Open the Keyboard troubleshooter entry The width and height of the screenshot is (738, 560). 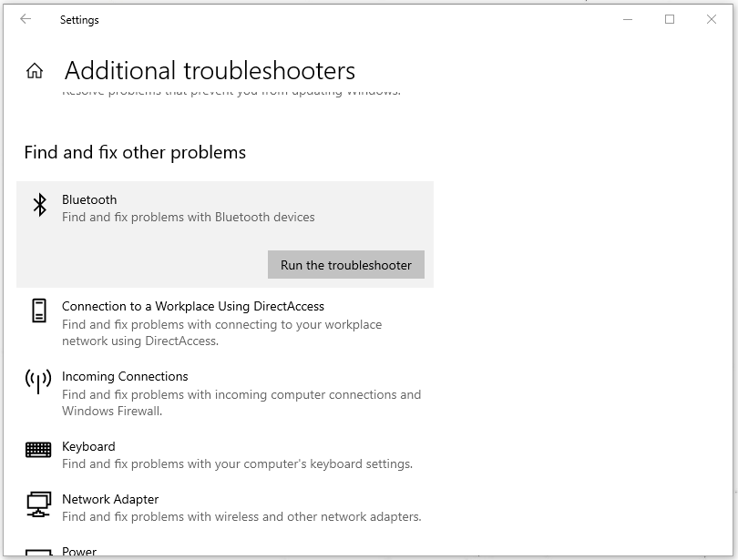click(x=88, y=446)
